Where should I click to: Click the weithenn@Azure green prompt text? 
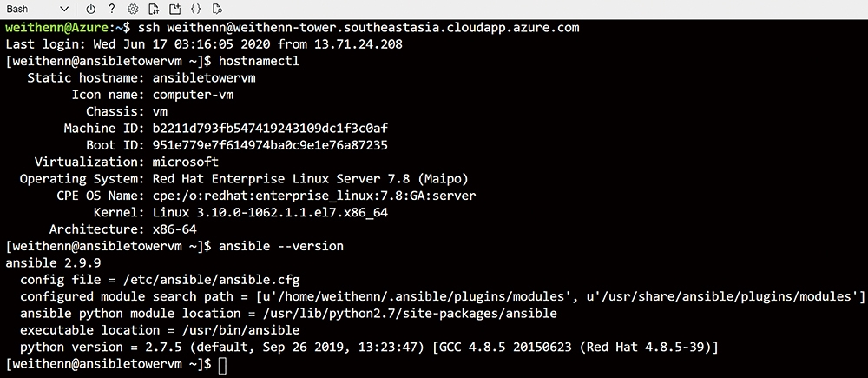click(x=59, y=27)
